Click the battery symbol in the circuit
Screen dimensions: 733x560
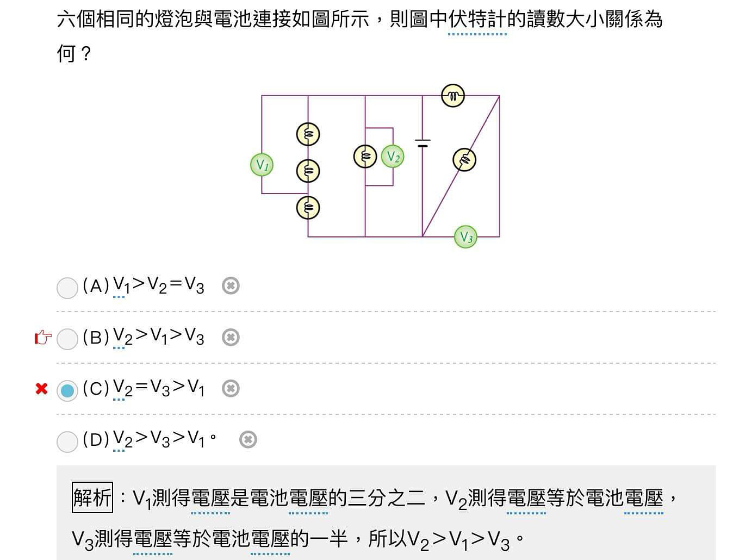click(x=423, y=143)
